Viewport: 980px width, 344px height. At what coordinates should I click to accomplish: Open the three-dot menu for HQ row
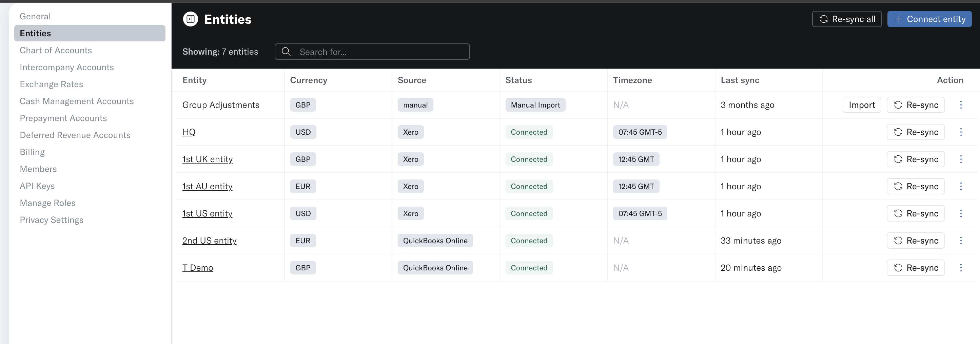tap(961, 132)
